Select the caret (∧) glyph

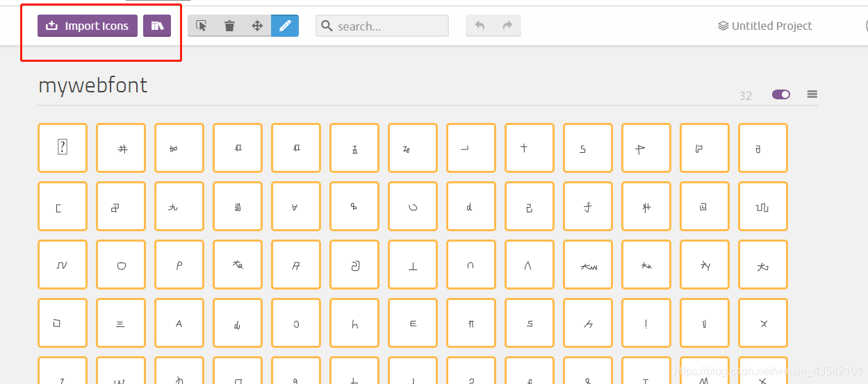(x=530, y=265)
